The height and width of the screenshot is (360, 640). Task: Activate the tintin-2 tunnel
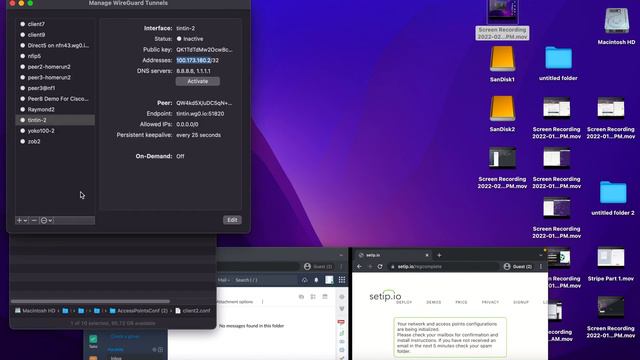tap(198, 81)
